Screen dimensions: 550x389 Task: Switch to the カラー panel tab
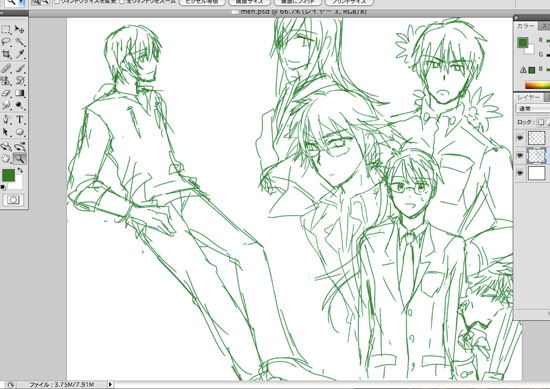pyautogui.click(x=525, y=26)
